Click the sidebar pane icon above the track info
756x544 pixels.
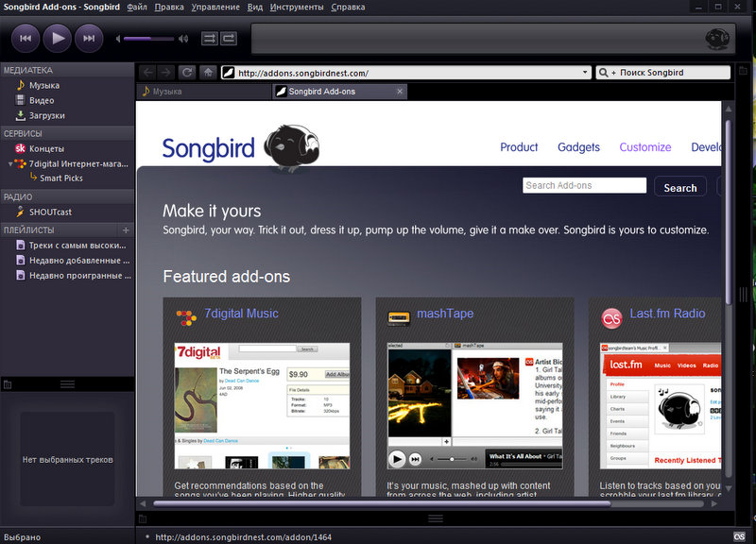click(x=8, y=384)
